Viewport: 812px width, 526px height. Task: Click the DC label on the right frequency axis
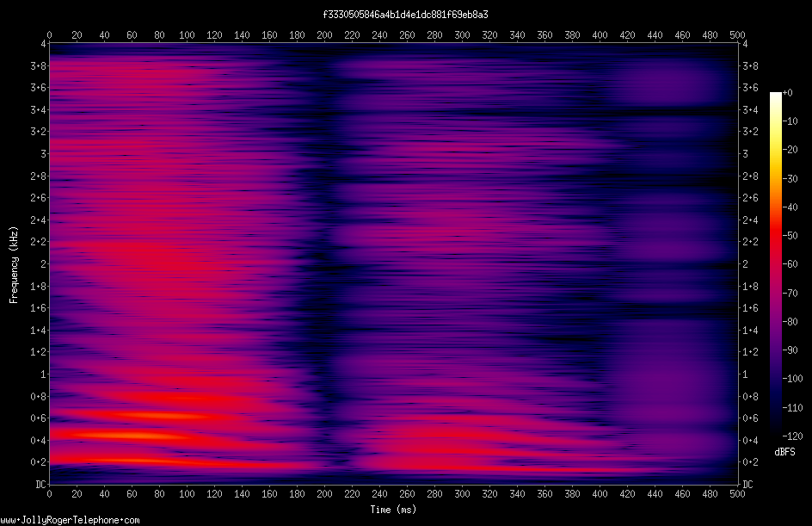click(x=747, y=485)
